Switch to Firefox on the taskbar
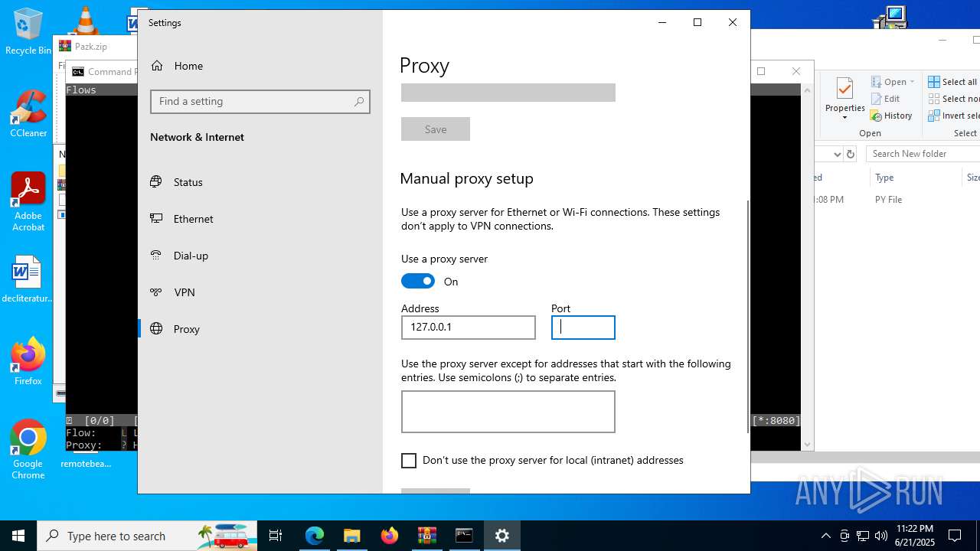The image size is (980, 551). tap(390, 536)
